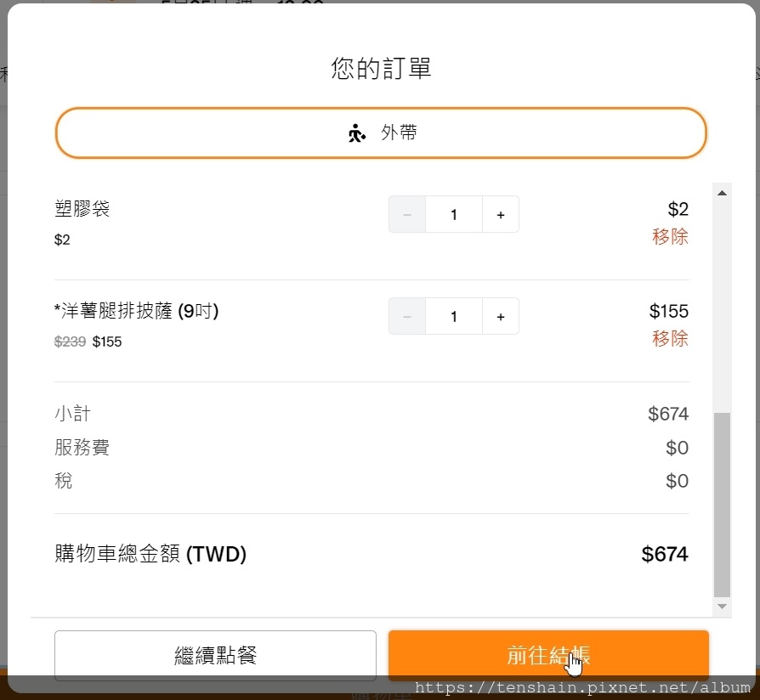
Task: Click the order list scrollbar thumb
Action: pyautogui.click(x=722, y=505)
